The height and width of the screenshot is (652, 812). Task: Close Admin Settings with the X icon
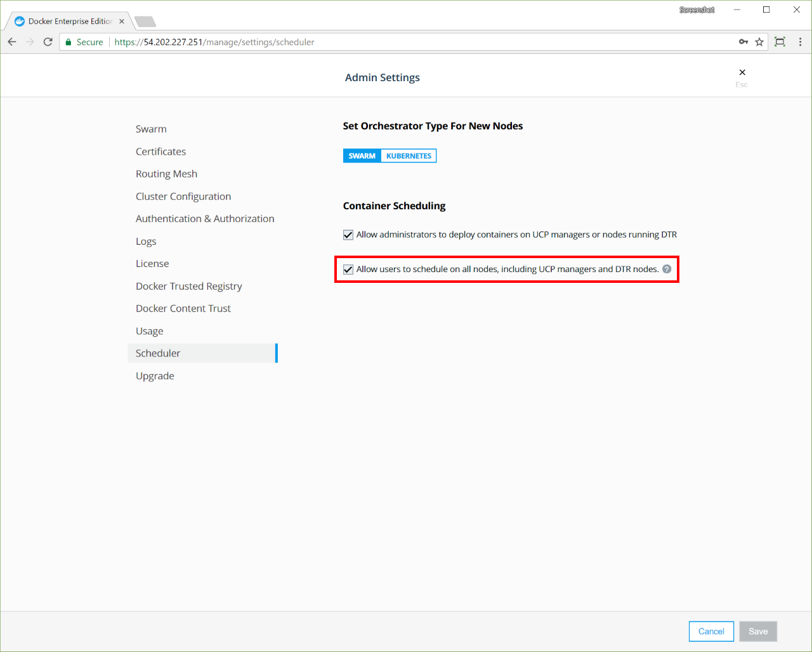tap(742, 72)
